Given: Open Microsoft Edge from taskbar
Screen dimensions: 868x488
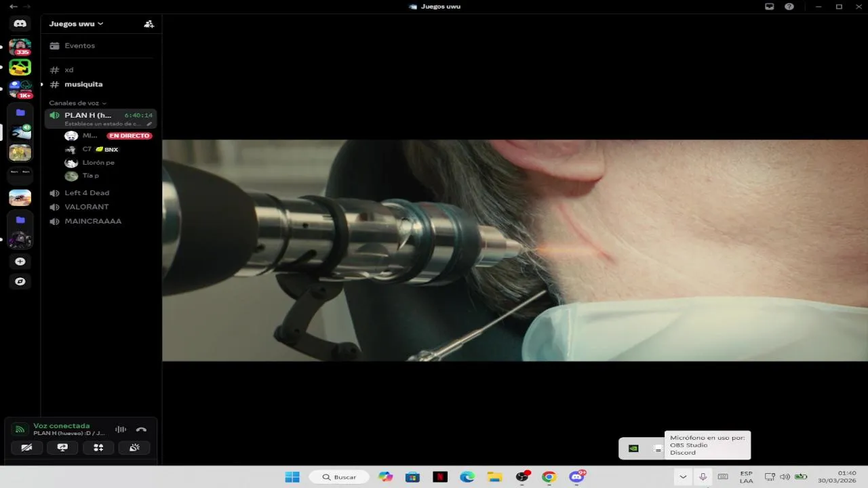Looking at the screenshot, I should pos(467,477).
